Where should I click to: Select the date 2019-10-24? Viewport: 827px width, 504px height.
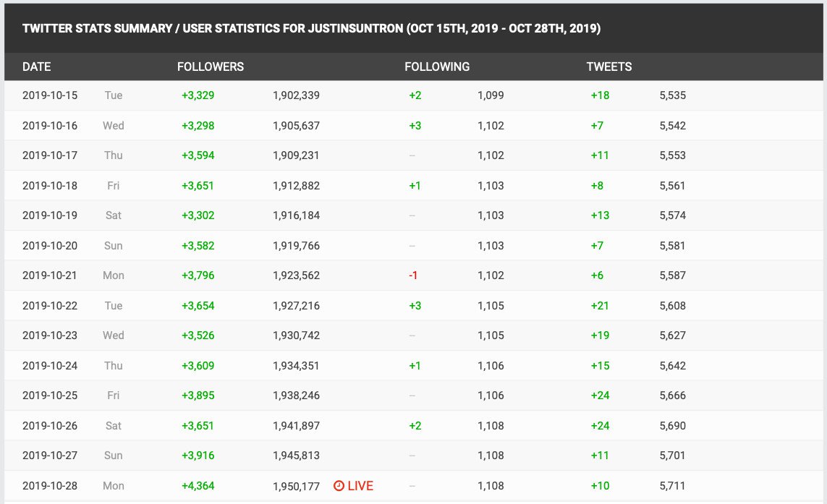click(50, 366)
